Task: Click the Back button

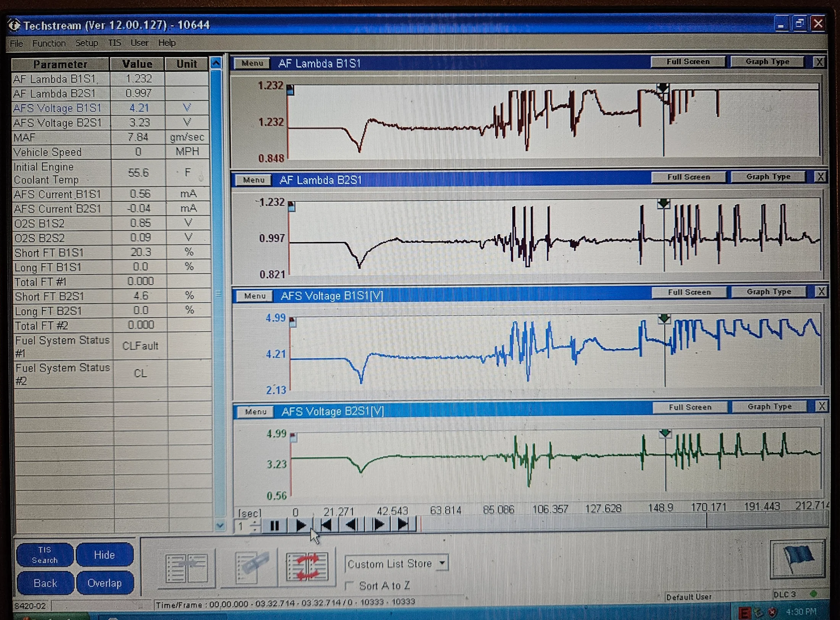Action: (45, 583)
